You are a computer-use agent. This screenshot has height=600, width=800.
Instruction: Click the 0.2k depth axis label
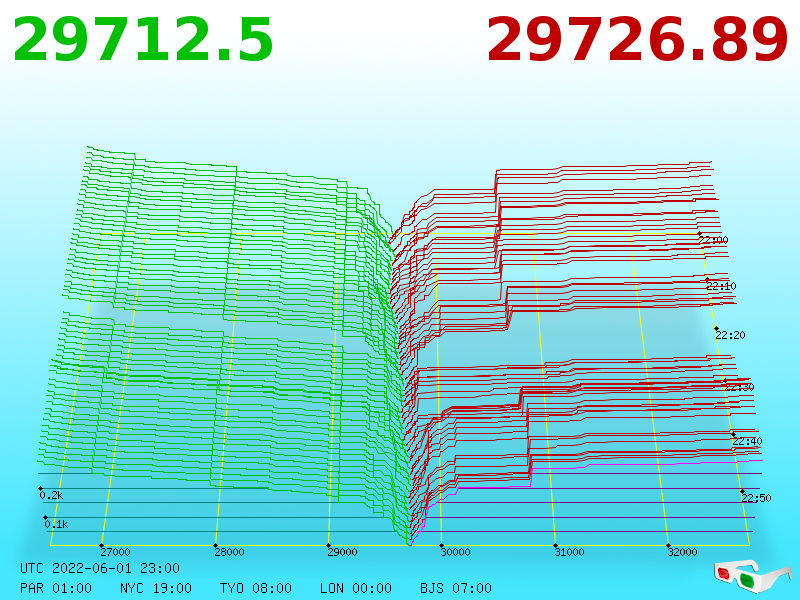tap(52, 495)
